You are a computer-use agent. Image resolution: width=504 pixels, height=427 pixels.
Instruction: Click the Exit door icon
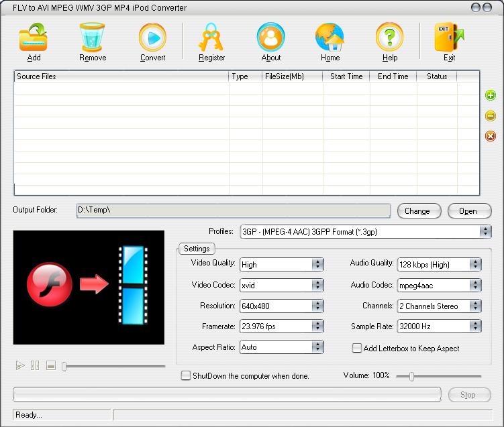449,38
